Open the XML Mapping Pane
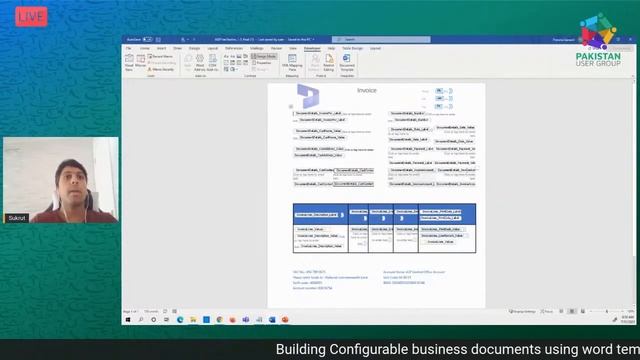The width and height of the screenshot is (640, 360). [292, 62]
